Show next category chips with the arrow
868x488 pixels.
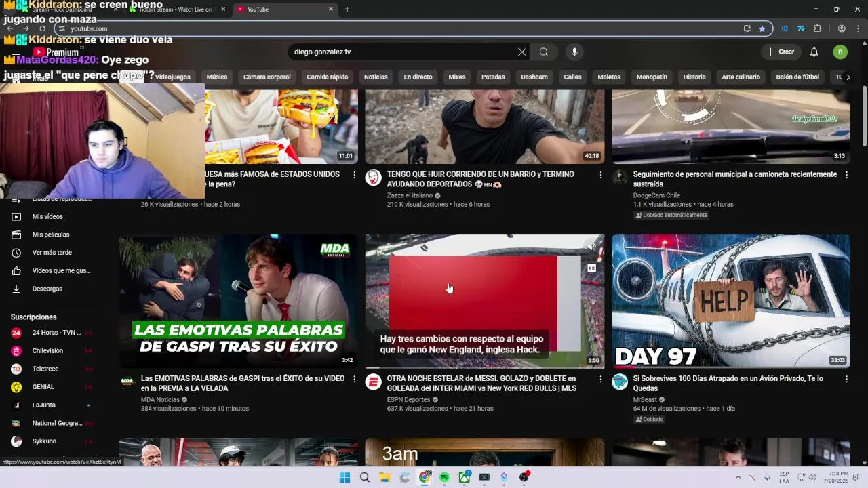(848, 77)
